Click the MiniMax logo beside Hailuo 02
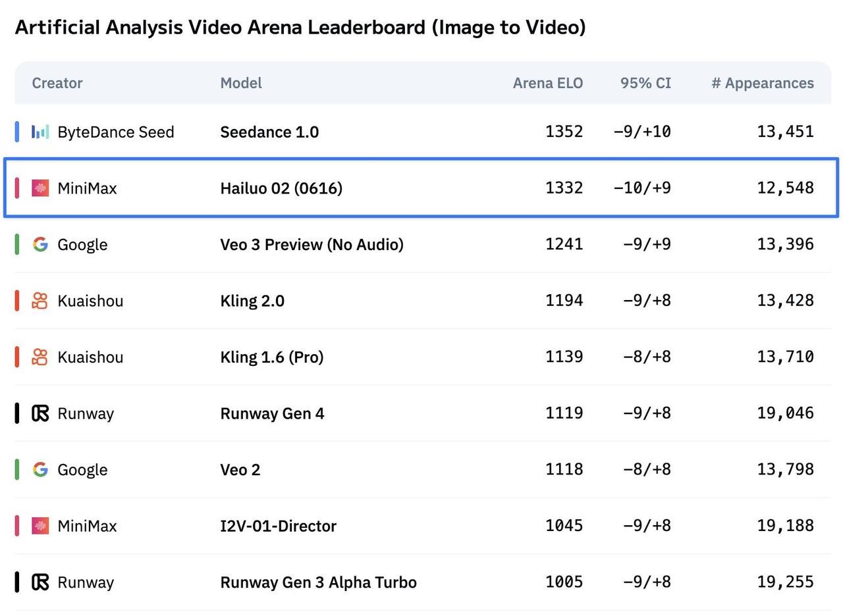Screen dimensions: 843x616 [40, 188]
